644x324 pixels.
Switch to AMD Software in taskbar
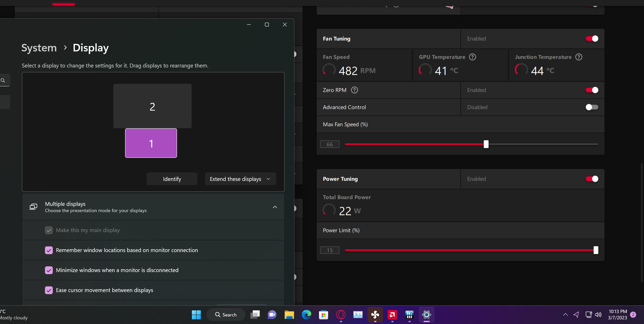click(x=392, y=315)
